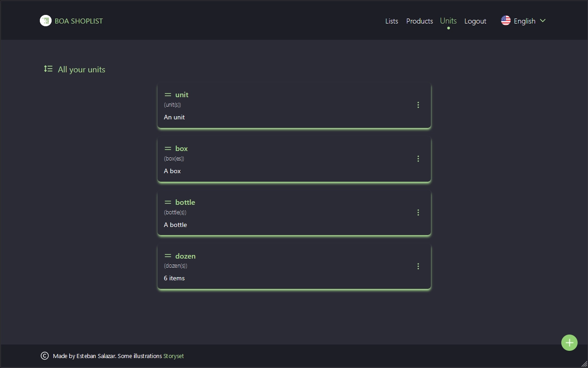Open the Storyset link in footer
This screenshot has width=588, height=368.
tap(173, 356)
